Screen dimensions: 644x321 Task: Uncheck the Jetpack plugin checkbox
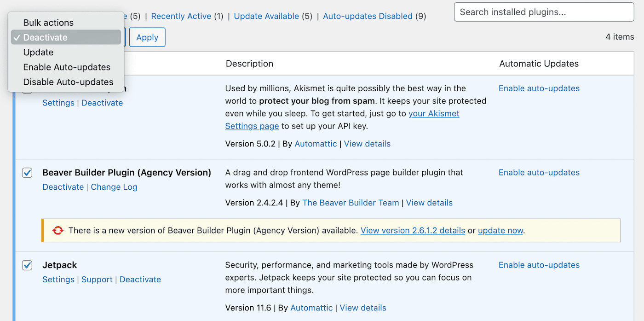click(27, 265)
